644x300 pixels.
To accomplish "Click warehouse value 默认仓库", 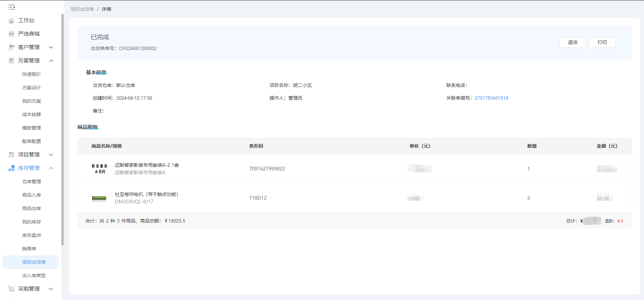I will (126, 85).
